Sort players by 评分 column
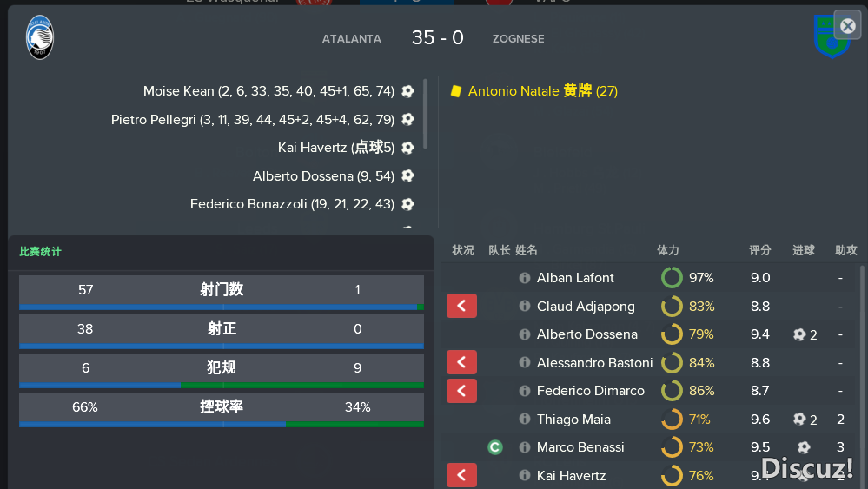This screenshot has width=868, height=489. click(760, 251)
